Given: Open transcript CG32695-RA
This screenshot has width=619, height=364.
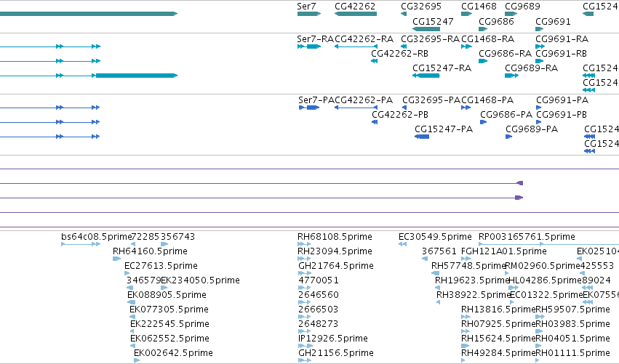Looking at the screenshot, I should 431,39.
